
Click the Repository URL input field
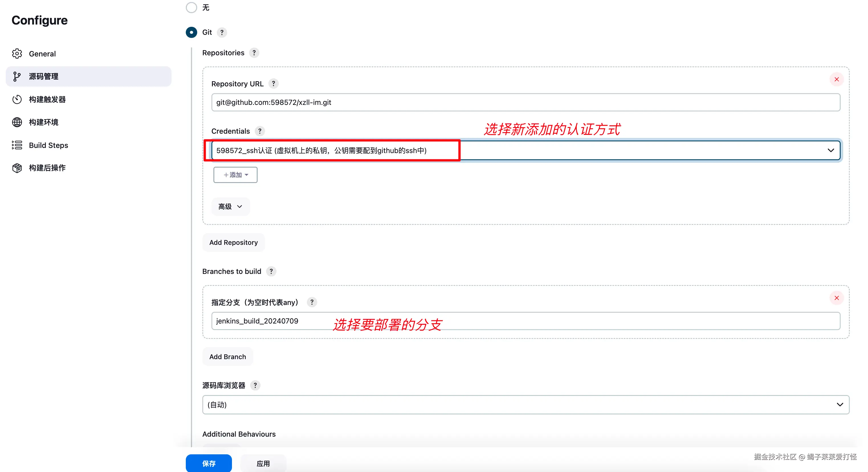(x=526, y=103)
